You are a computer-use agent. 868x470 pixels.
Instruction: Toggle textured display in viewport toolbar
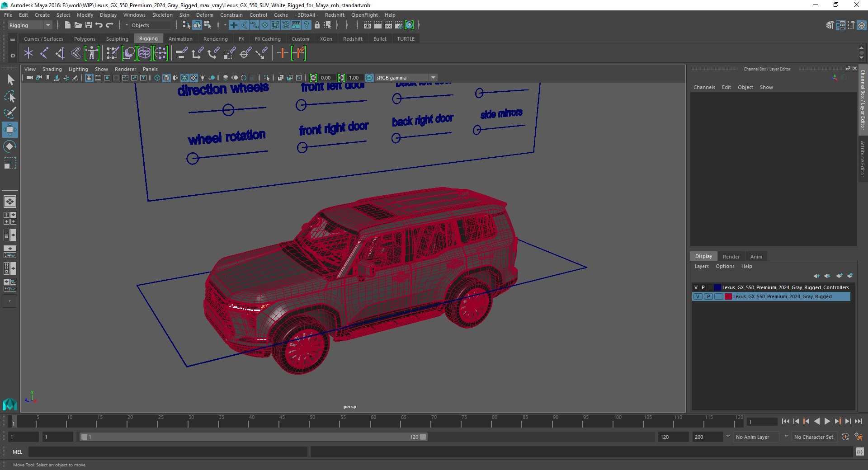193,78
